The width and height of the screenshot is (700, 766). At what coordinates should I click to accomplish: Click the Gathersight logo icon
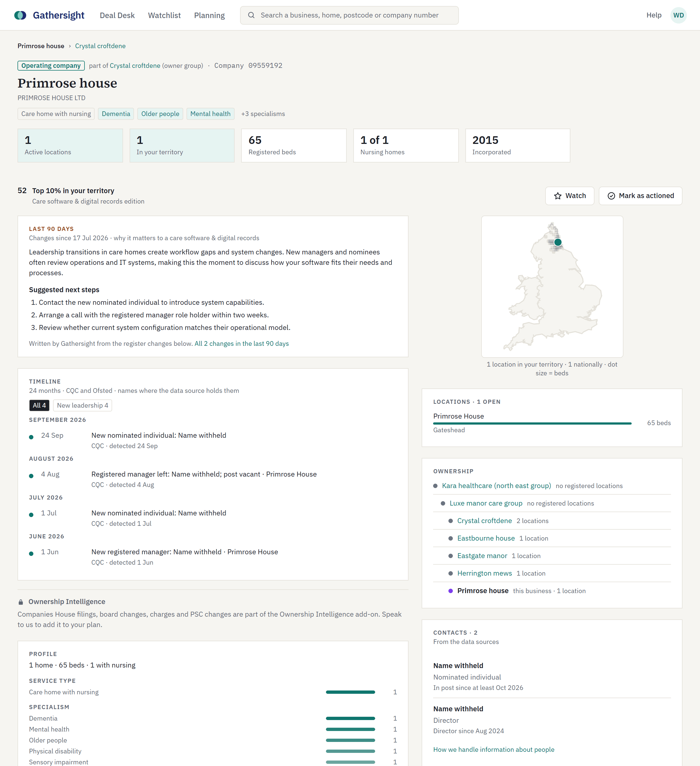(20, 15)
